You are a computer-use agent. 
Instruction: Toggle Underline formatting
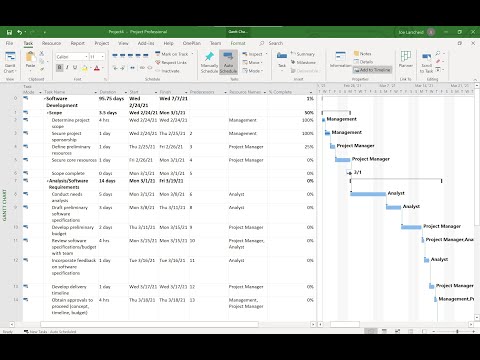75,68
